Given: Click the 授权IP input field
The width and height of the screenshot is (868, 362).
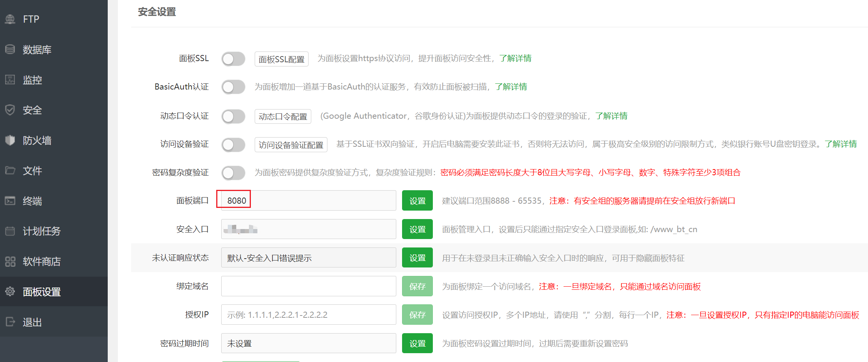Looking at the screenshot, I should pos(308,315).
